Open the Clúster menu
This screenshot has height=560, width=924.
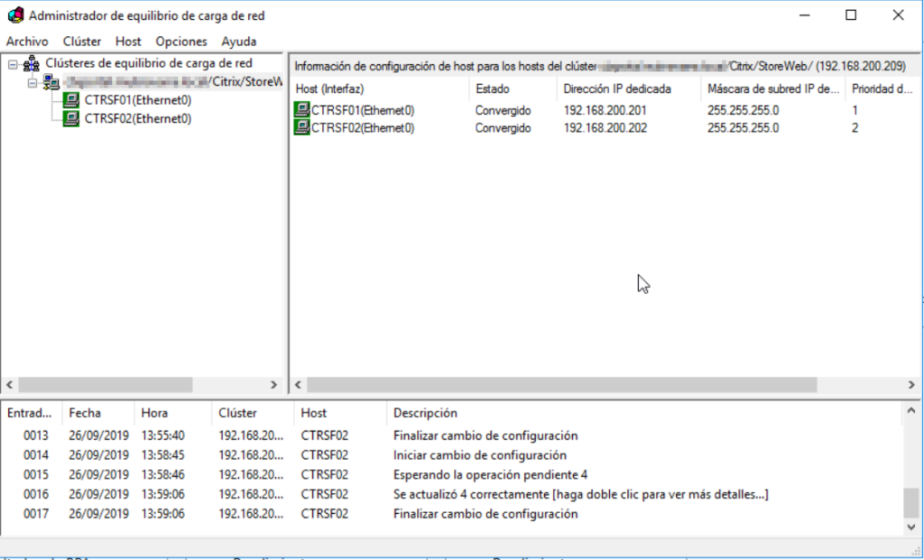(80, 41)
